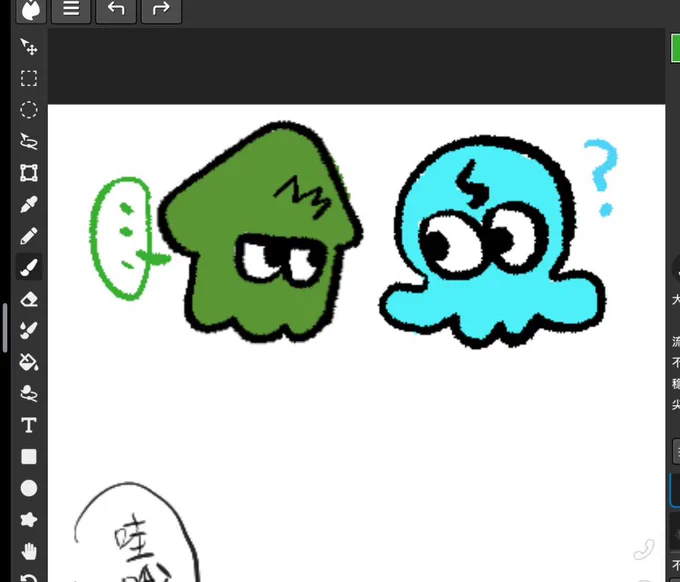This screenshot has width=680, height=582.
Task: Open the hamburger main menu
Action: point(71,10)
